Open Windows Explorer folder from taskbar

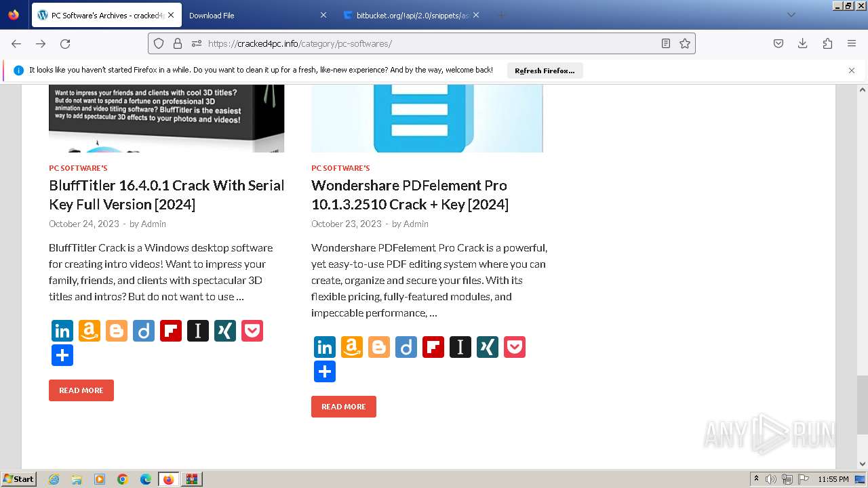pyautogui.click(x=77, y=479)
